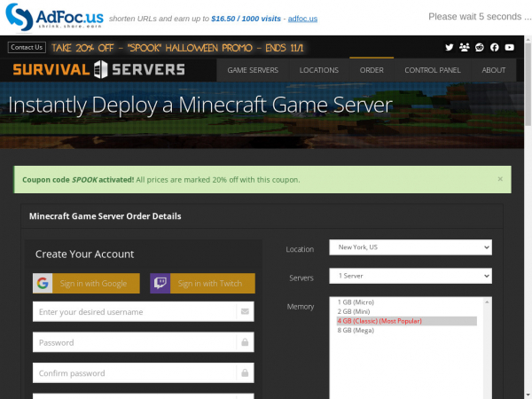Click the Survival Servers logo
This screenshot has height=399, width=532.
pyautogui.click(x=98, y=70)
